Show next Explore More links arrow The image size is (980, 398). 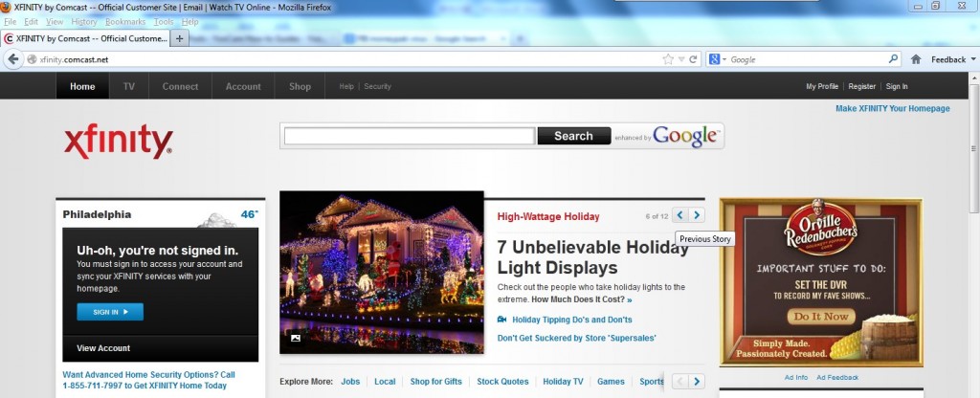(x=697, y=381)
